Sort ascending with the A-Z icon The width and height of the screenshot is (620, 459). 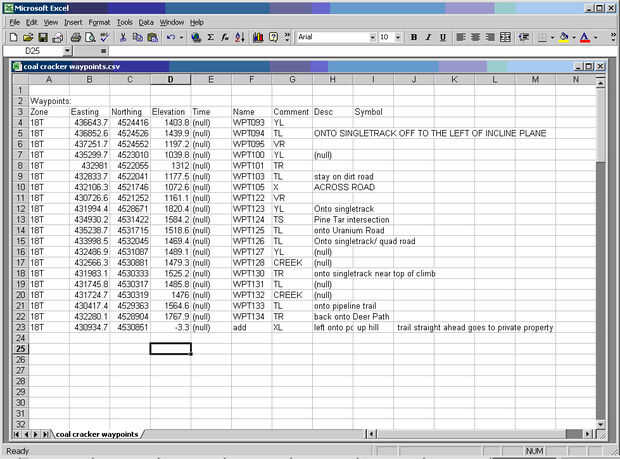click(240, 37)
